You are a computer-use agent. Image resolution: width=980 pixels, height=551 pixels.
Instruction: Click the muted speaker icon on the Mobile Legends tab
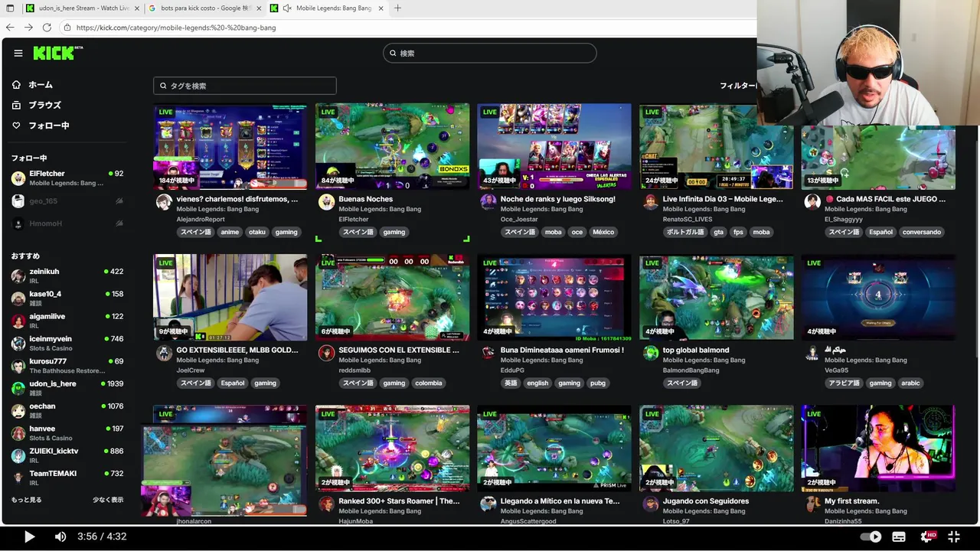pyautogui.click(x=287, y=8)
